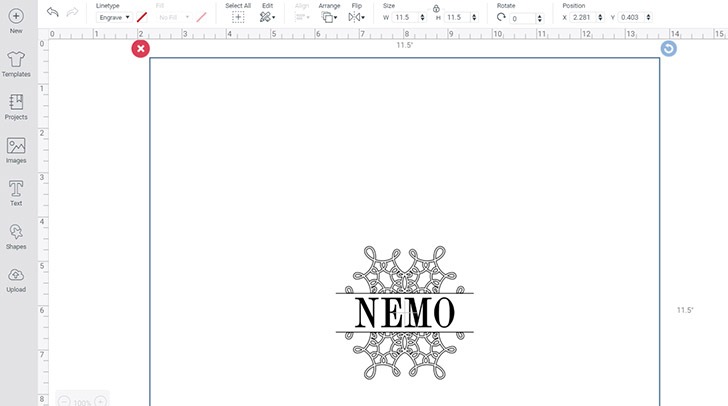Open the Projects panel

16,107
